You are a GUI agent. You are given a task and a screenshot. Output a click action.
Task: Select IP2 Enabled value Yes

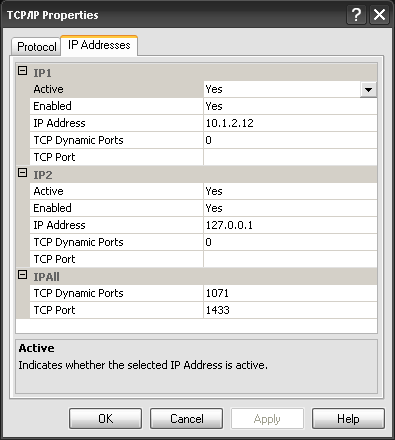tap(290, 208)
